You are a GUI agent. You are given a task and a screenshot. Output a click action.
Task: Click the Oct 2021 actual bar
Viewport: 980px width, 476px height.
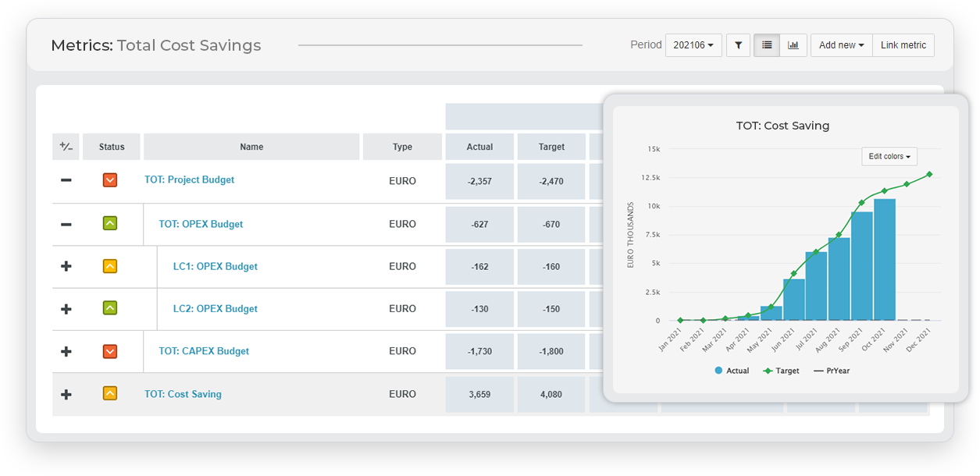coord(885,260)
